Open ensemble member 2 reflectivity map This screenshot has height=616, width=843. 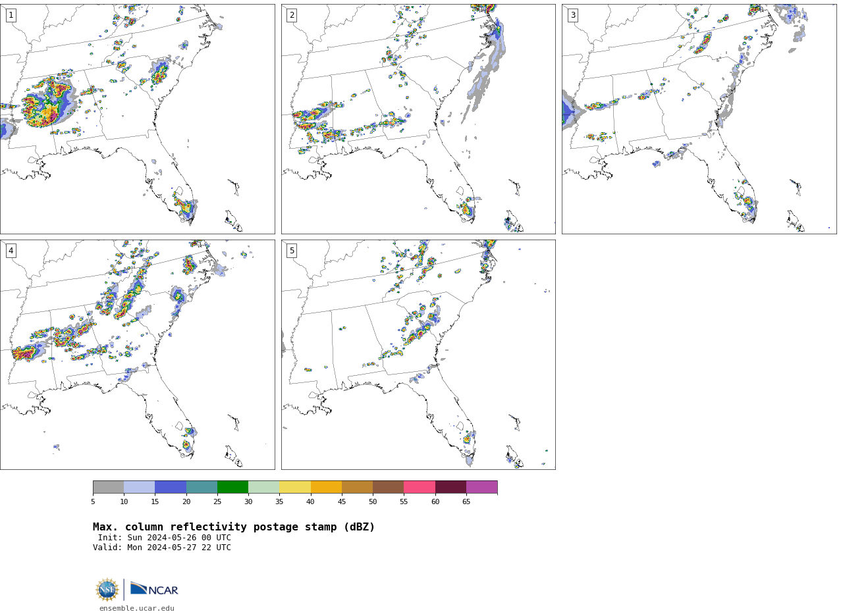[418, 119]
